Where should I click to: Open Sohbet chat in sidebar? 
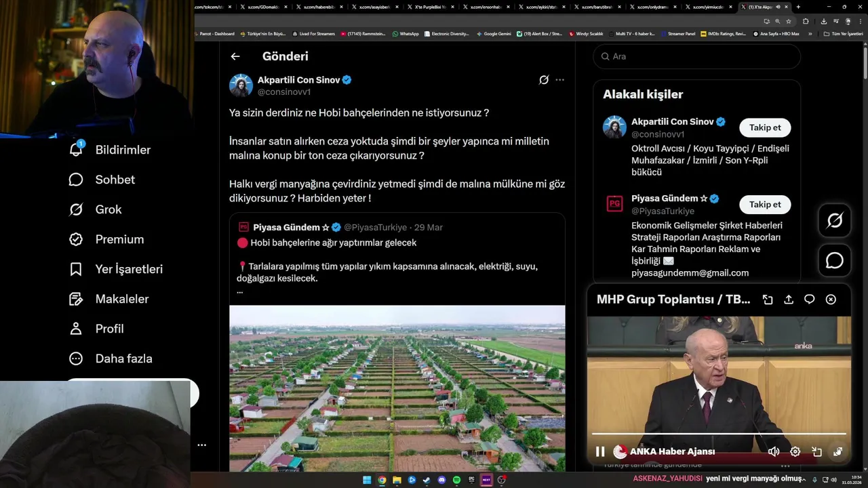pyautogui.click(x=102, y=180)
